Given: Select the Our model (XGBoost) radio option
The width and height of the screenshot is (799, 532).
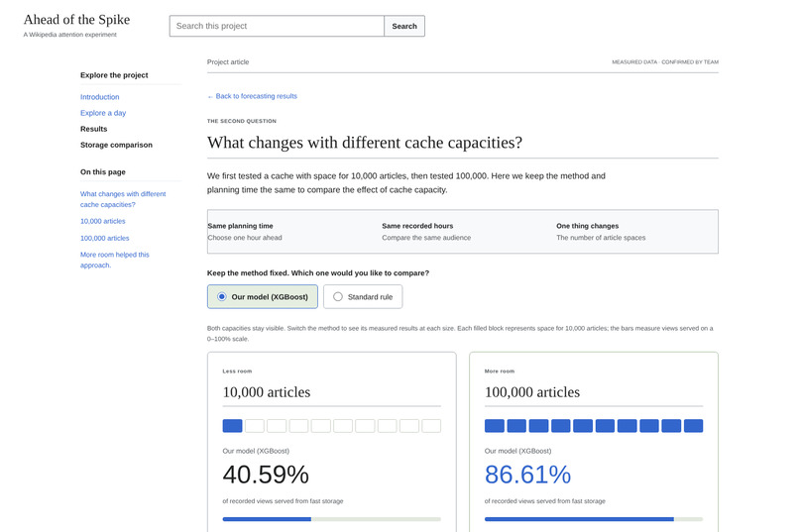Looking at the screenshot, I should [262, 297].
